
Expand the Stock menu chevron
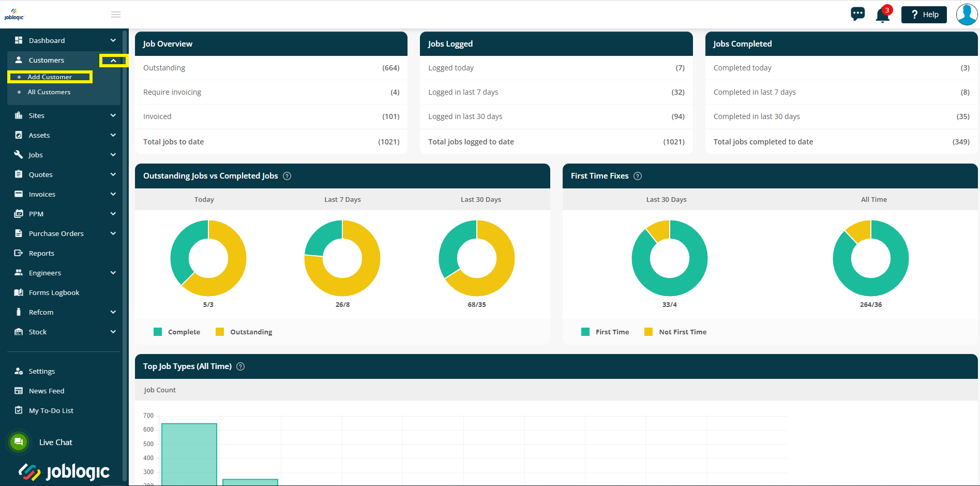point(113,332)
